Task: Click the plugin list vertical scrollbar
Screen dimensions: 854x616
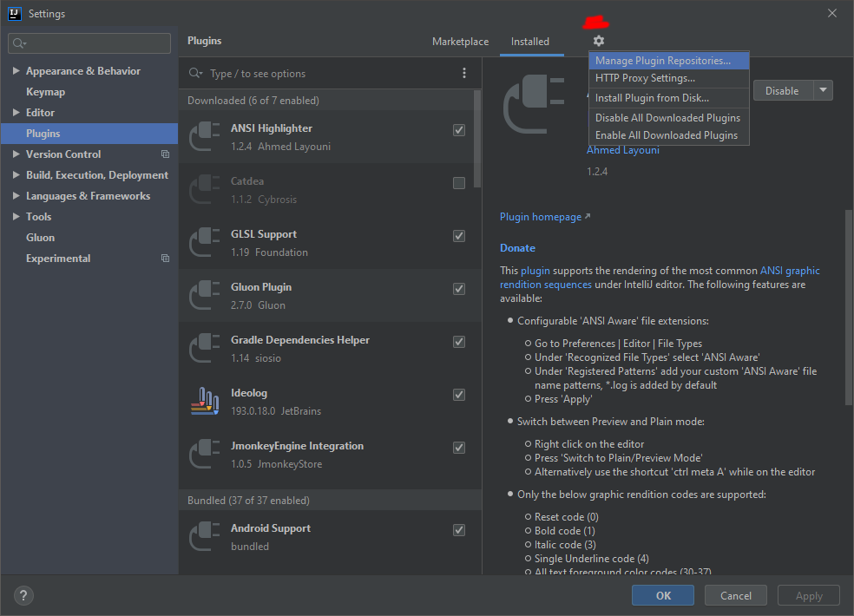Action: (x=477, y=139)
